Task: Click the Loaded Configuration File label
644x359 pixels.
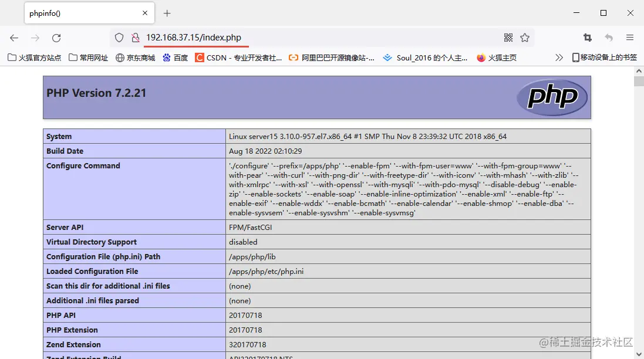Action: (92, 271)
